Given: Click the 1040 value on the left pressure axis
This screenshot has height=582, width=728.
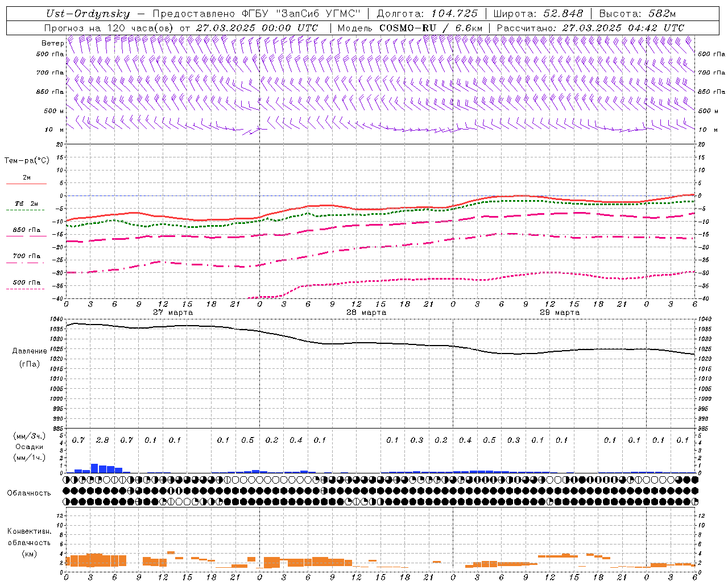Looking at the screenshot, I should (x=57, y=319).
